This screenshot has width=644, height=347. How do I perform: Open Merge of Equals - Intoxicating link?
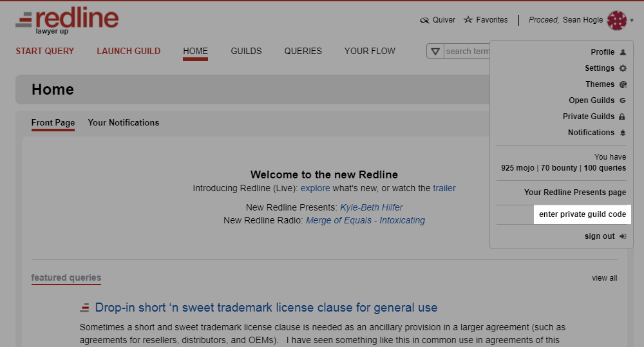point(366,221)
